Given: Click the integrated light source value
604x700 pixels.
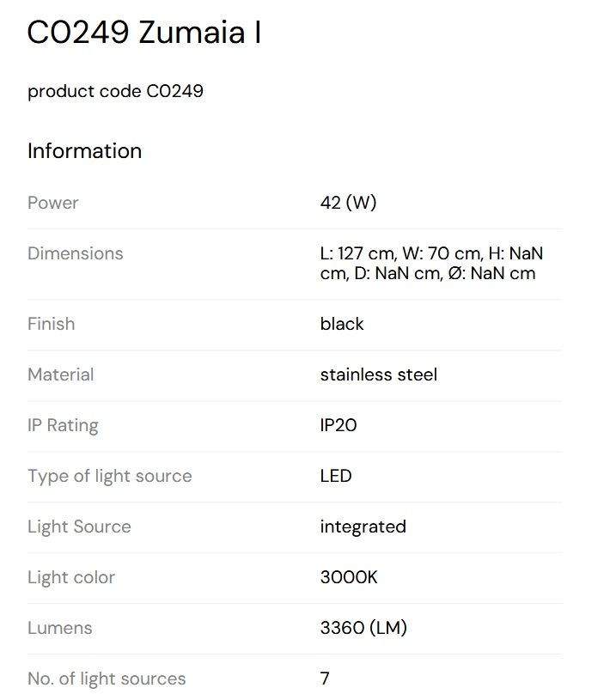Looking at the screenshot, I should click(x=363, y=527).
